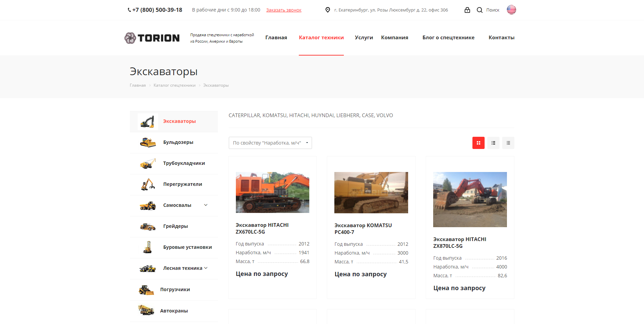Expand the Лесная техника submenu chevron
644x324 pixels.
[x=206, y=268]
